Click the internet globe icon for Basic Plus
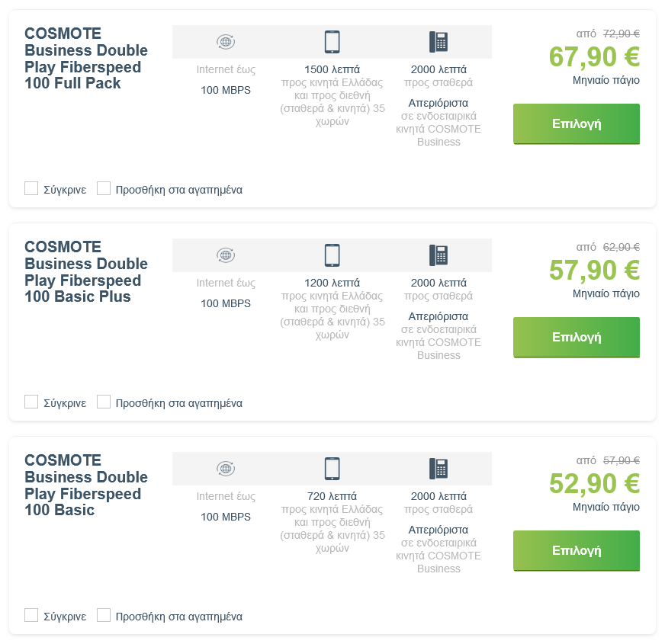This screenshot has width=665, height=644. coord(226,255)
